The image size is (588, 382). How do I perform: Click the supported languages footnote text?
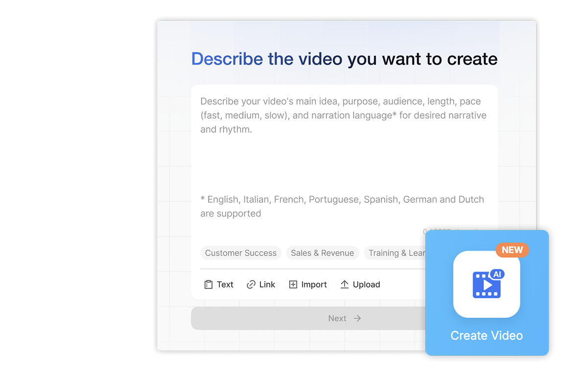(342, 206)
